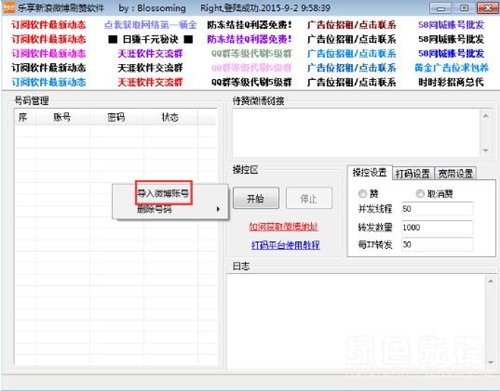This screenshot has height=391, width=500.
Task: Expand the 删除号码 submenu arrow
Action: coord(218,209)
